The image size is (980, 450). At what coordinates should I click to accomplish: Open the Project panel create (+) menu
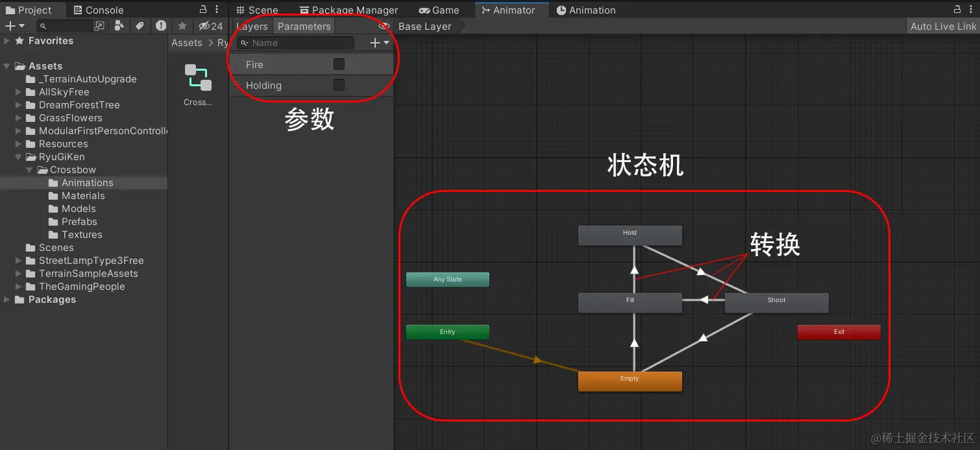(x=14, y=26)
